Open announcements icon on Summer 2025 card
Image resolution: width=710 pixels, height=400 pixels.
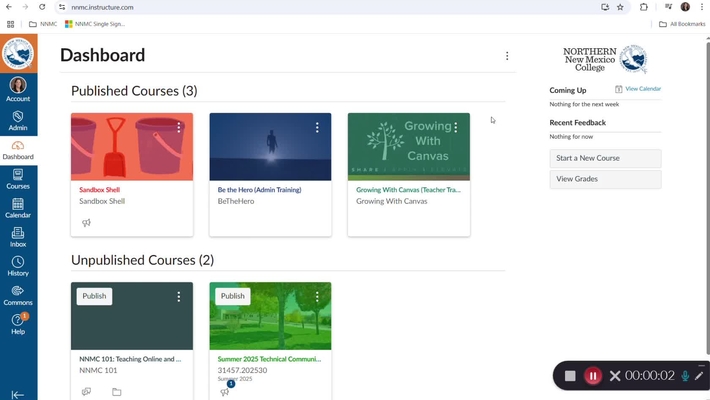coord(225,391)
